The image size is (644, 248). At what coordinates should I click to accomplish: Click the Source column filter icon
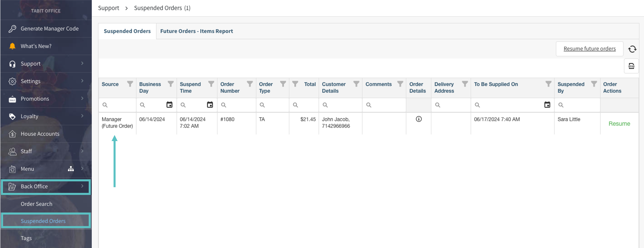(130, 84)
